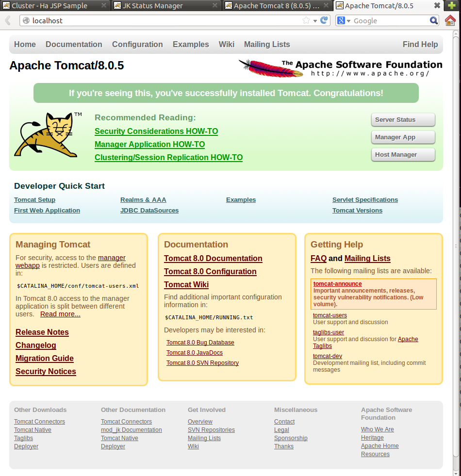Screen dimensions: 461x476
Task: Click the globe site identity icon
Action: [26, 20]
